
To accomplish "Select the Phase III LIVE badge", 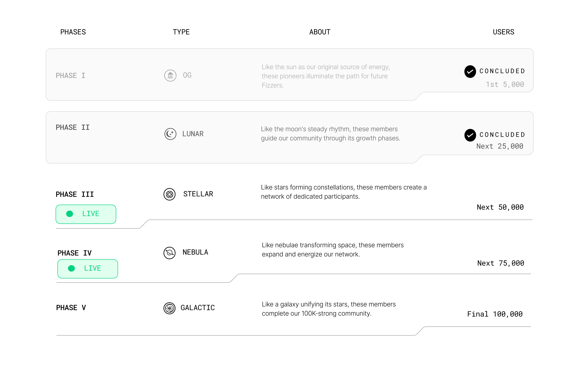I will coord(86,214).
